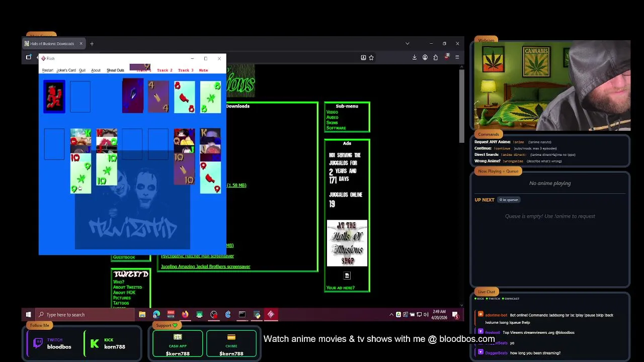Click the Type here to search box

pyautogui.click(x=86, y=315)
